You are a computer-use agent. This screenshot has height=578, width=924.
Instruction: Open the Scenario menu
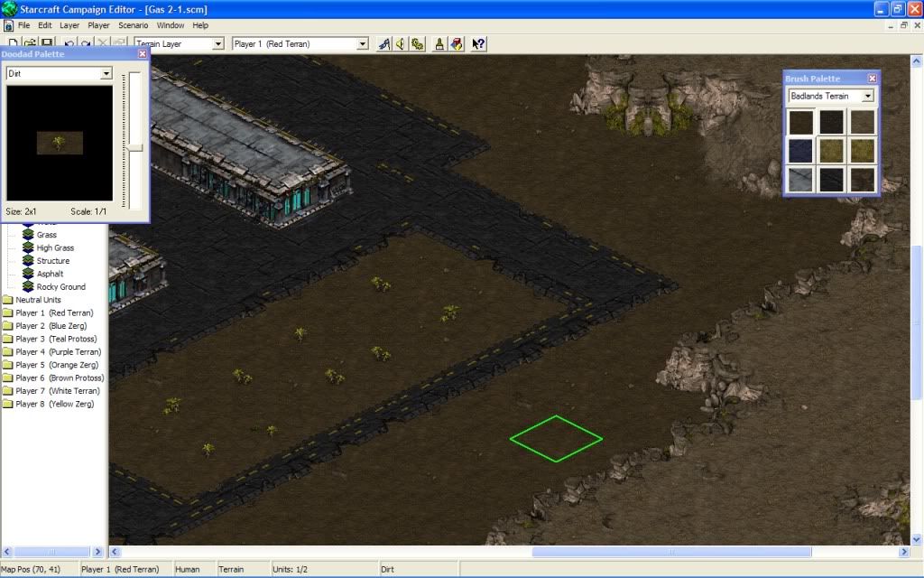click(134, 25)
